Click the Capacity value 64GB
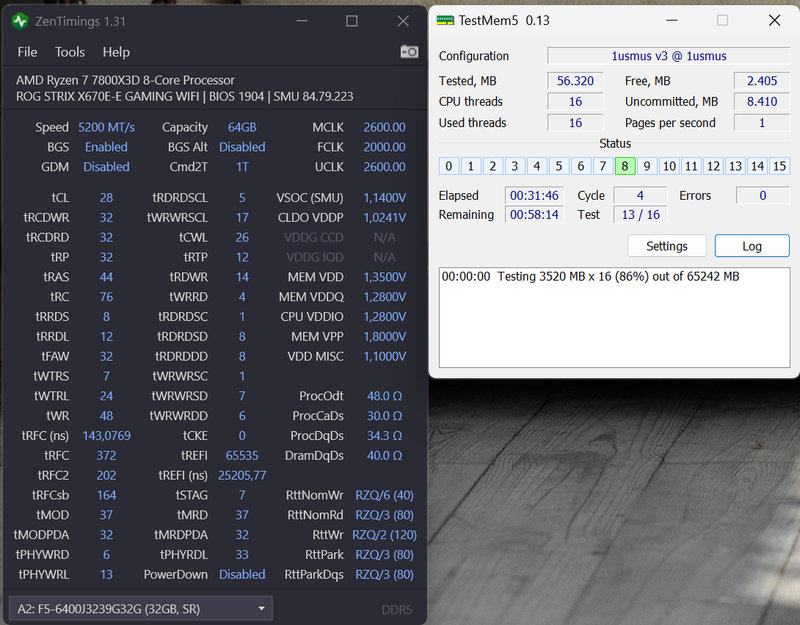 pyautogui.click(x=242, y=127)
